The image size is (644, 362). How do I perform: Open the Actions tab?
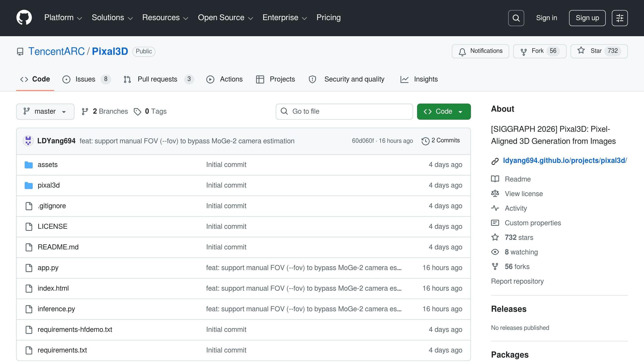point(225,79)
